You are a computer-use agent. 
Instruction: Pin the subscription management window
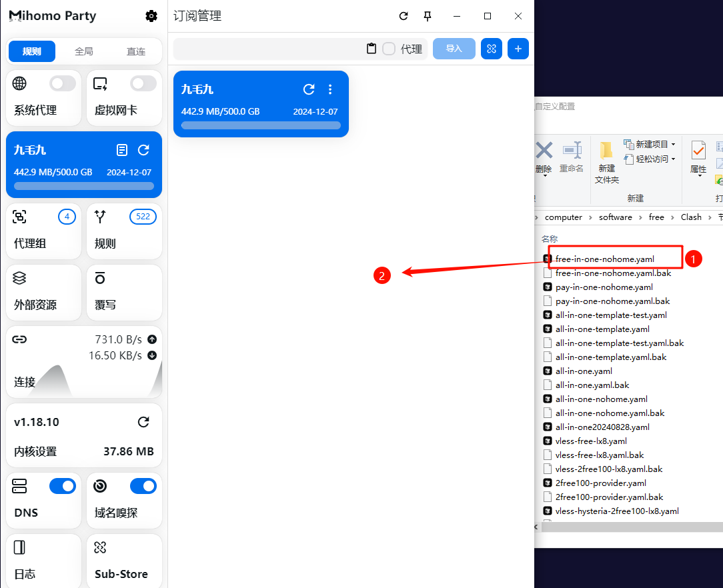point(428,16)
